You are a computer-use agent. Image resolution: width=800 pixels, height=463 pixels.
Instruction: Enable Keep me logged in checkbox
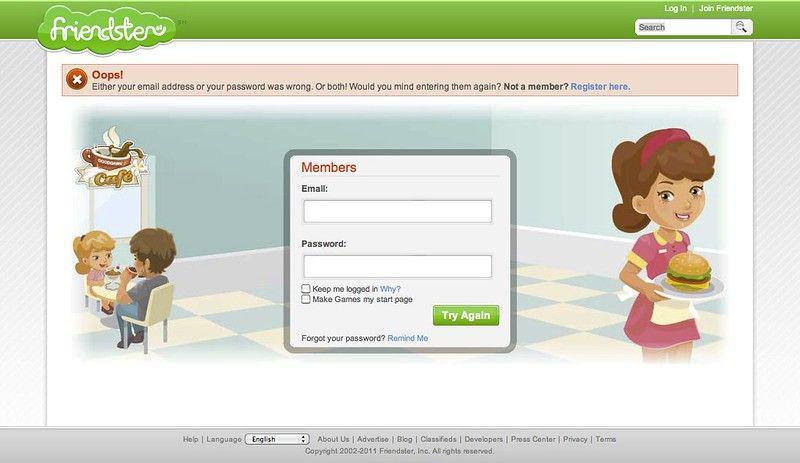tap(306, 288)
